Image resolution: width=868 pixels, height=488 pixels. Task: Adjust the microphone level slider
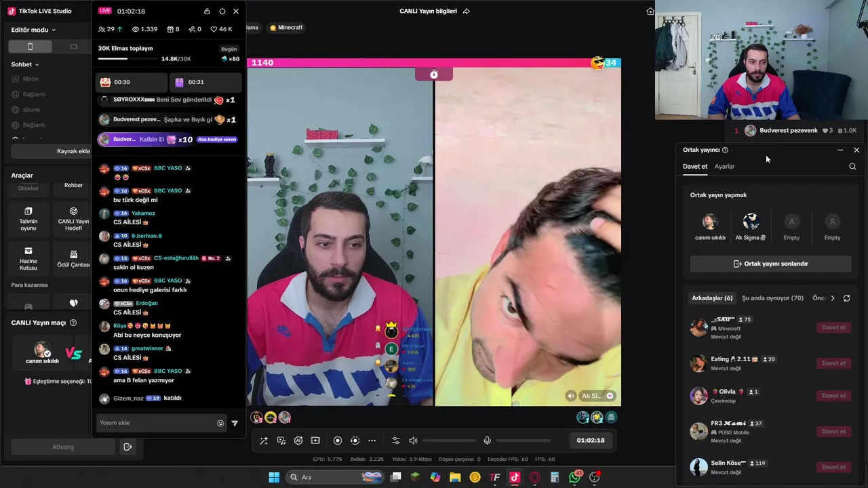pos(523,441)
